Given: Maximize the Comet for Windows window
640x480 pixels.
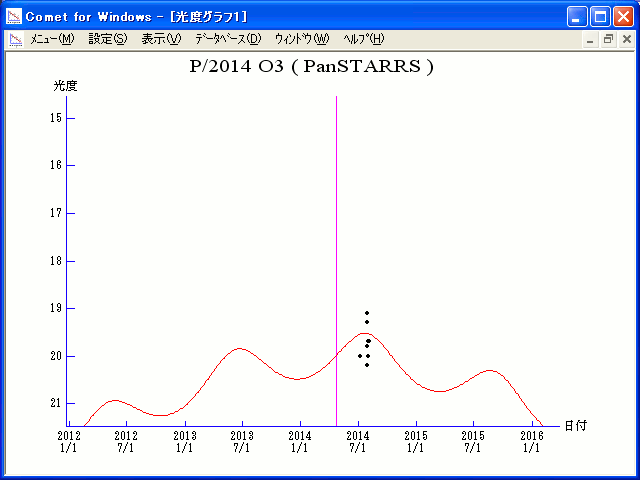Looking at the screenshot, I should pyautogui.click(x=600, y=17).
